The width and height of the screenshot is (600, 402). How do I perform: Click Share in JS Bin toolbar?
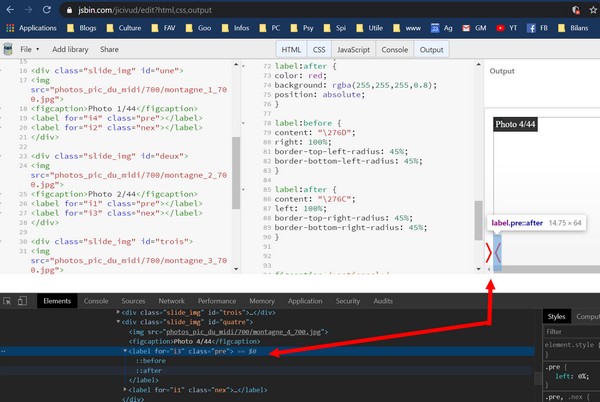click(109, 49)
